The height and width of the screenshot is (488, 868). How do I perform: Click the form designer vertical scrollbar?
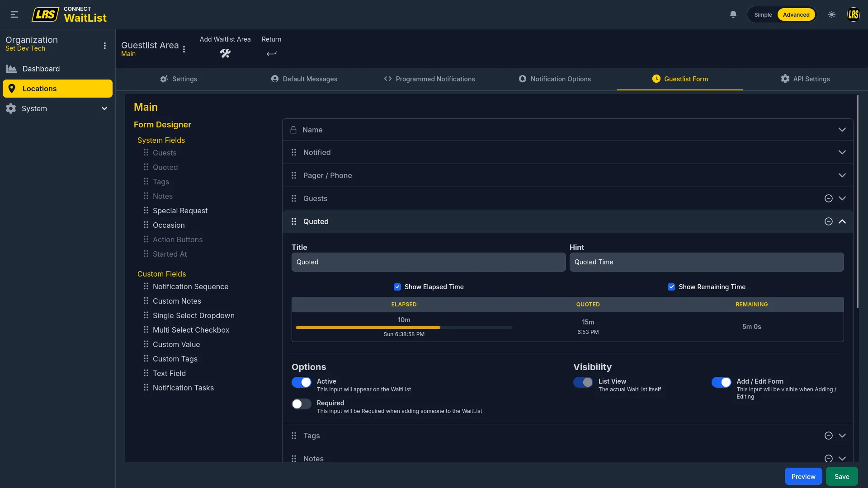point(858,202)
